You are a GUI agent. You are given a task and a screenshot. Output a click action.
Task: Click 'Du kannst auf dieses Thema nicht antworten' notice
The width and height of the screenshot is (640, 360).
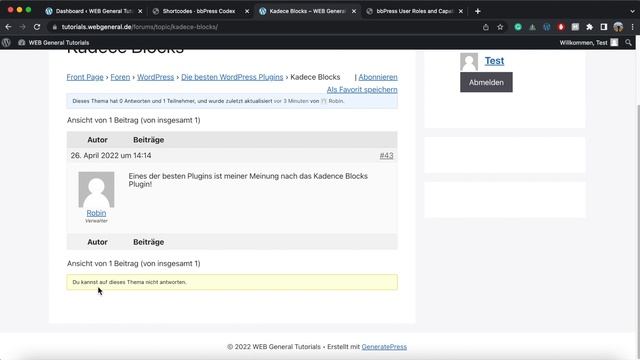point(232,282)
